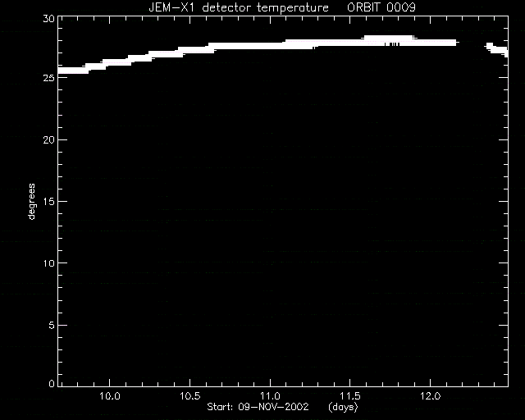
Task: Click the '(days)' unit label
Action: 343,407
